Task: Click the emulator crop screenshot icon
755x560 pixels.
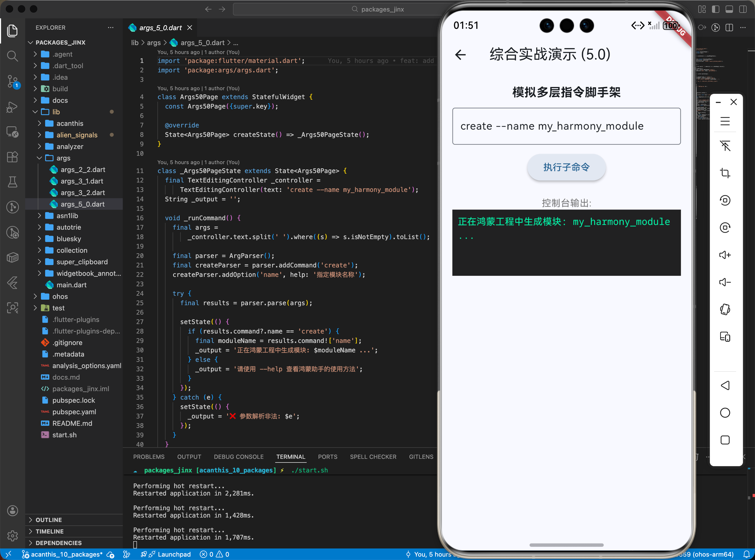Action: (x=725, y=173)
